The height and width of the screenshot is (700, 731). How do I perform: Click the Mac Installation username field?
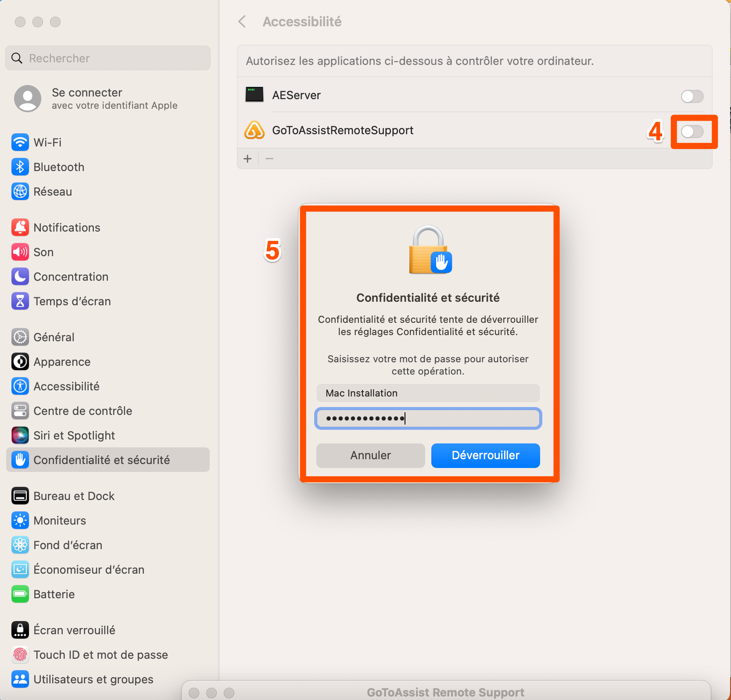point(428,393)
